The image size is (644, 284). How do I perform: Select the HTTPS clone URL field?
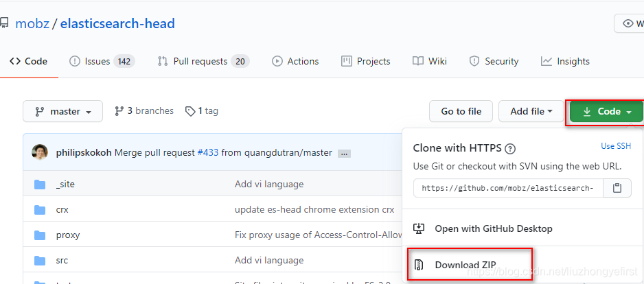pyautogui.click(x=508, y=188)
